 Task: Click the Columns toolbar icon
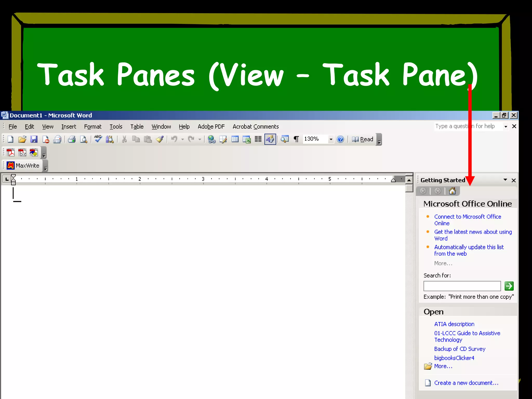click(x=258, y=139)
